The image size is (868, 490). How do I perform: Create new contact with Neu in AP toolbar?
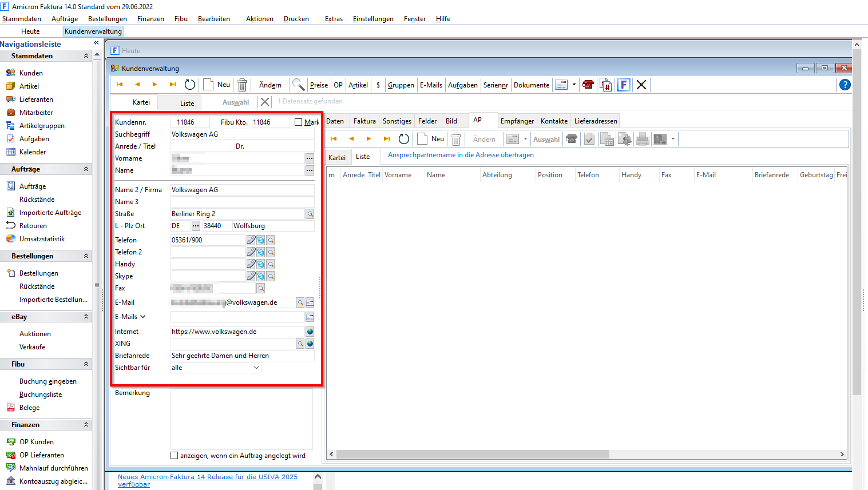431,139
